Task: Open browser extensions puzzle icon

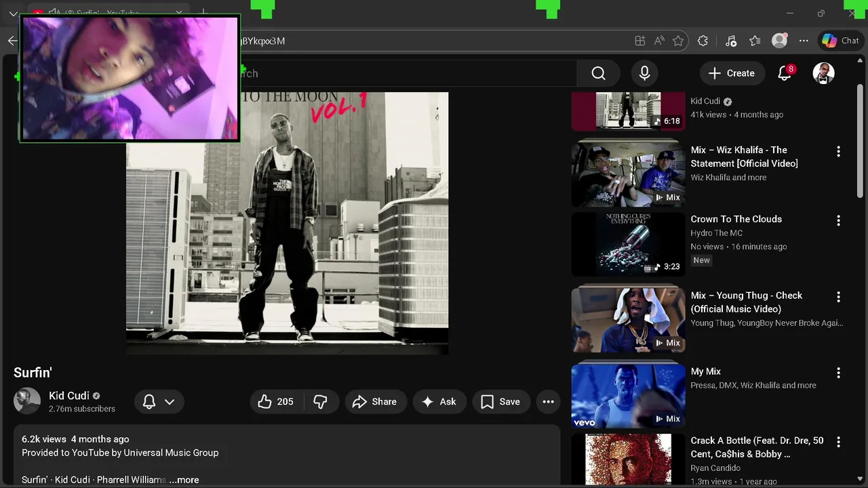Action: 703,41
